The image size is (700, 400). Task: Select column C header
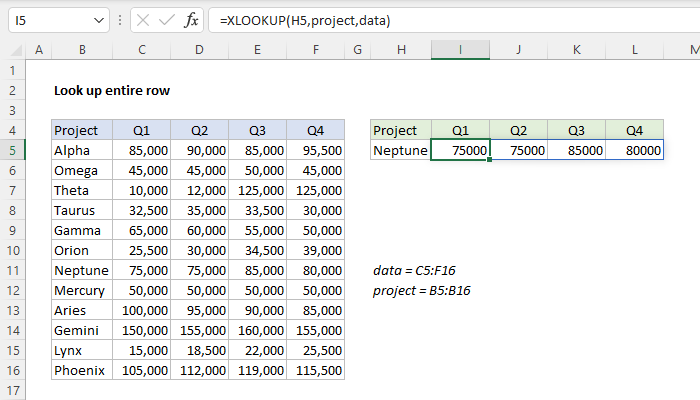[142, 50]
